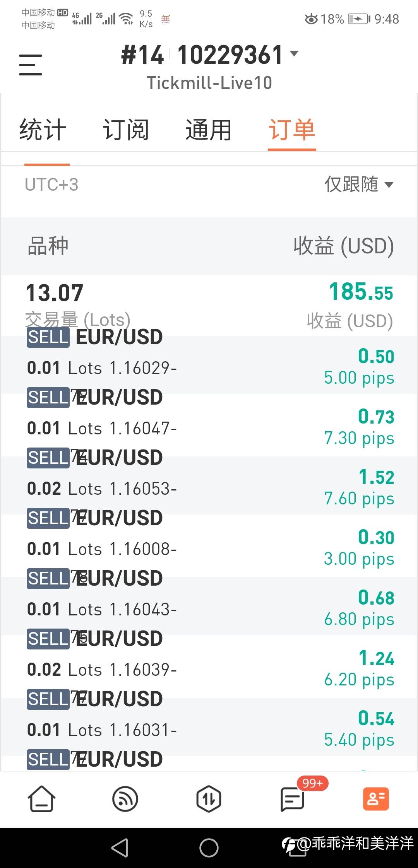Open the 0.02 Lots order at 1.16053
418x868 pixels.
coord(209,482)
